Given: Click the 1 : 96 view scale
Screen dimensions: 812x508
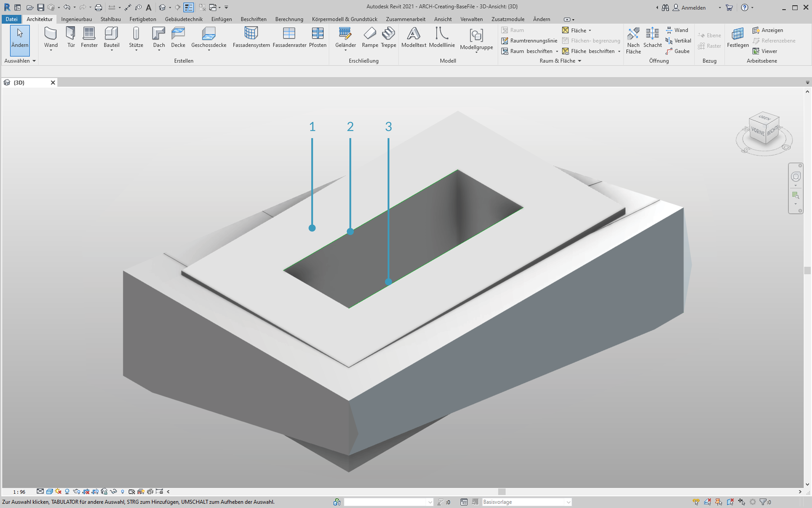Looking at the screenshot, I should [19, 492].
